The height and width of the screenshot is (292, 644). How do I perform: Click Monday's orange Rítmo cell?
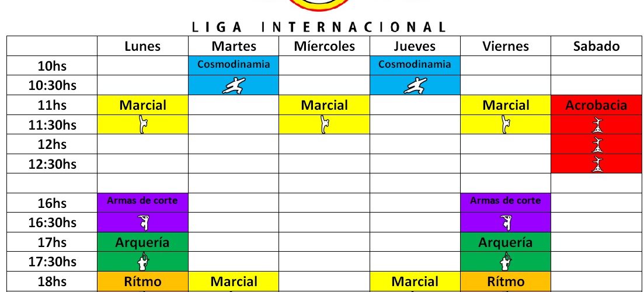[x=142, y=281]
